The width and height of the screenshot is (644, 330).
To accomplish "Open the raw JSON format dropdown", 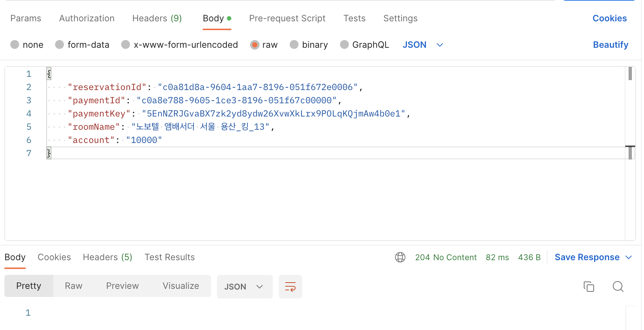I will 423,45.
